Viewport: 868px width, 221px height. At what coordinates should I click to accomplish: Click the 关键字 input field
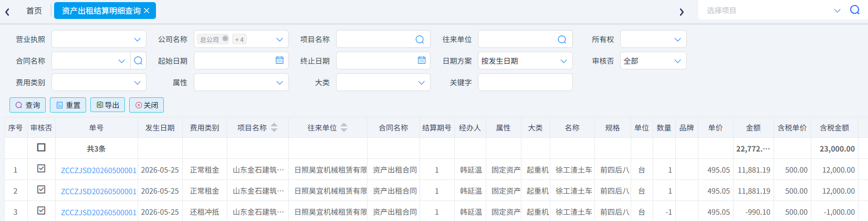coord(525,83)
